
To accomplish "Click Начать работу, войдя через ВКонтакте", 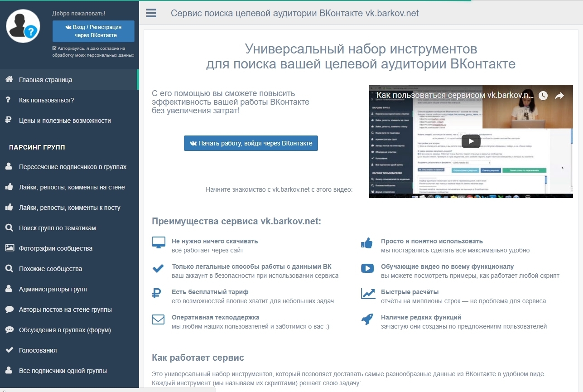I will (251, 143).
